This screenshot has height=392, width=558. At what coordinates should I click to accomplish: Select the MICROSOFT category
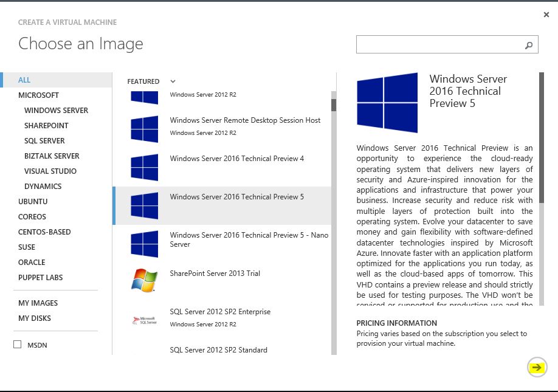coord(38,95)
